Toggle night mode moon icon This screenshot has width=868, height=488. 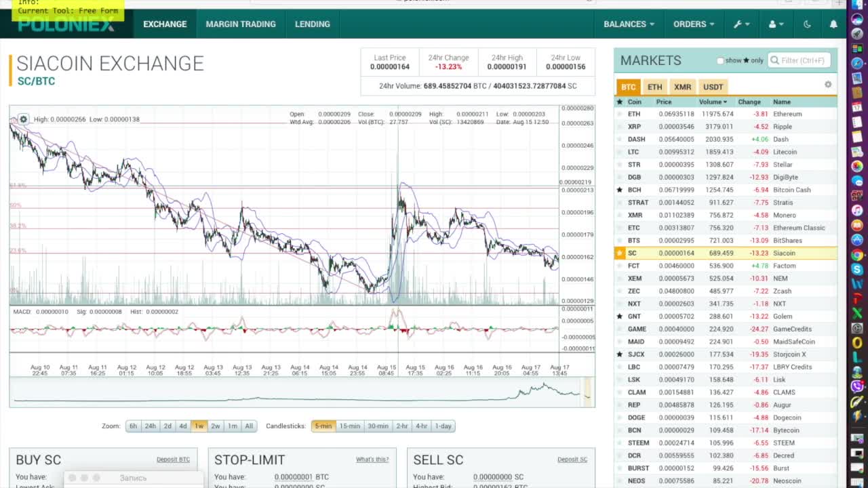(x=807, y=24)
